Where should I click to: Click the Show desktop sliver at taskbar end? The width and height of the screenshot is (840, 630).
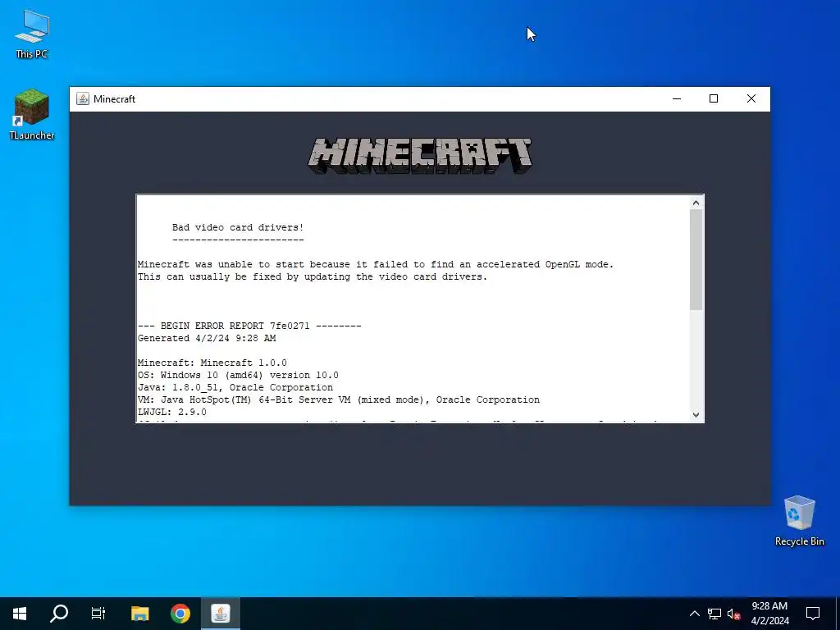838,614
